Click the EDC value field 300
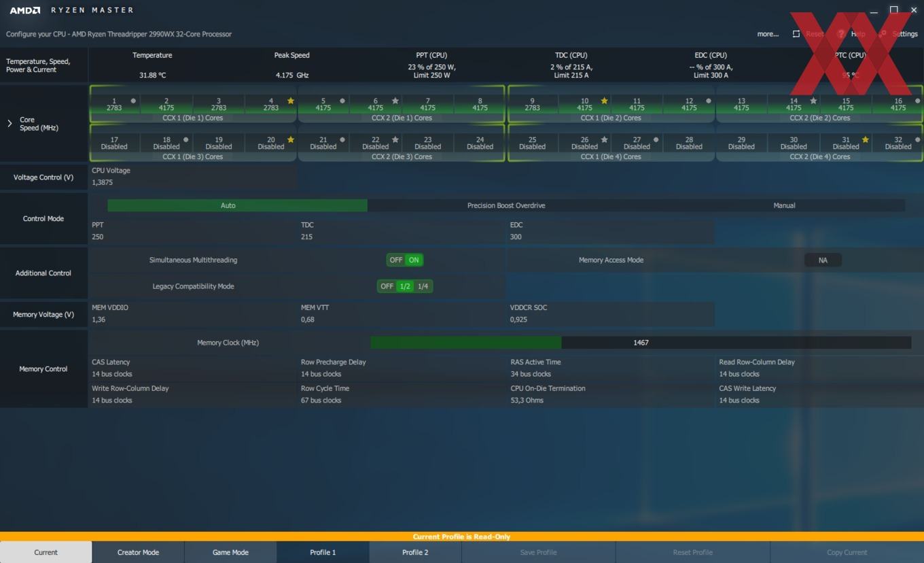924x563 pixels. (516, 237)
